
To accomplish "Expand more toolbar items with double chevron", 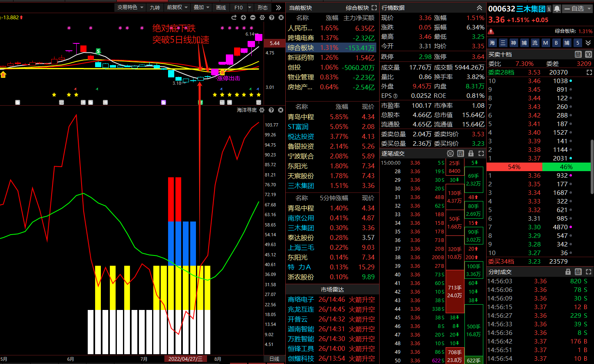I will pos(279,7).
